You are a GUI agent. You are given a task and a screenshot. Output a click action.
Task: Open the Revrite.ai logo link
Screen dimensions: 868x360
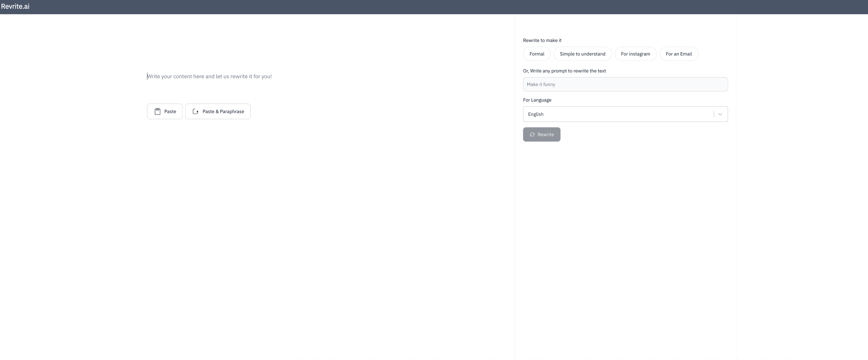coord(15,6)
